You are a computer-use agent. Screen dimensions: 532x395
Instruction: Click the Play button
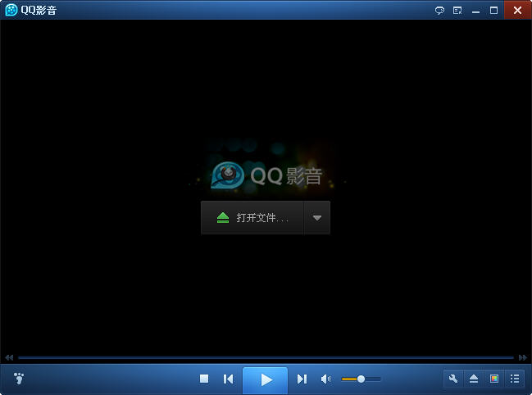pyautogui.click(x=266, y=379)
